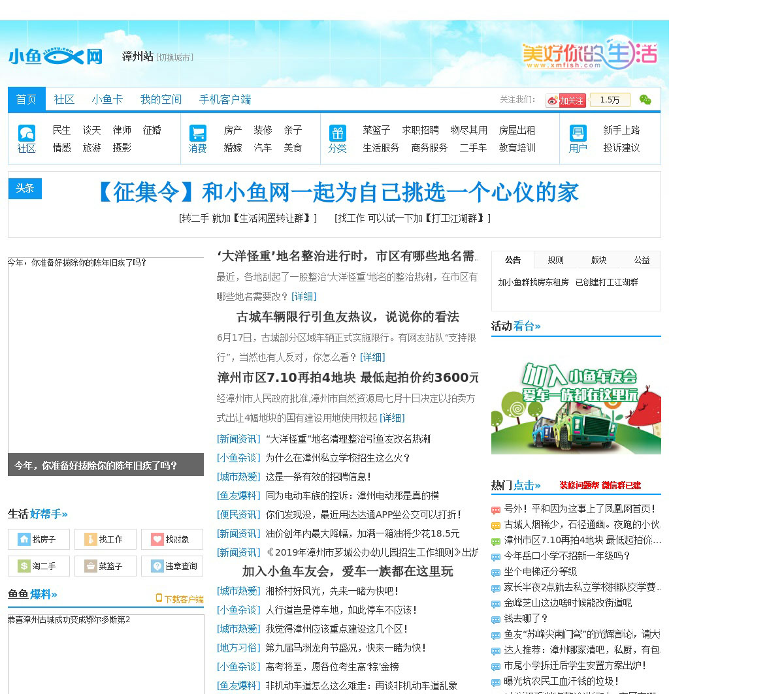Click bubble icon beside 今年岳口小学 post
The image size is (784, 694).
[x=496, y=557]
